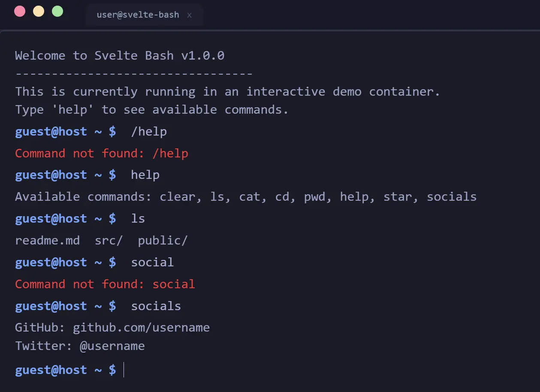Click the x on the user@svelte-bash tab
The width and height of the screenshot is (540, 392).
pos(189,15)
